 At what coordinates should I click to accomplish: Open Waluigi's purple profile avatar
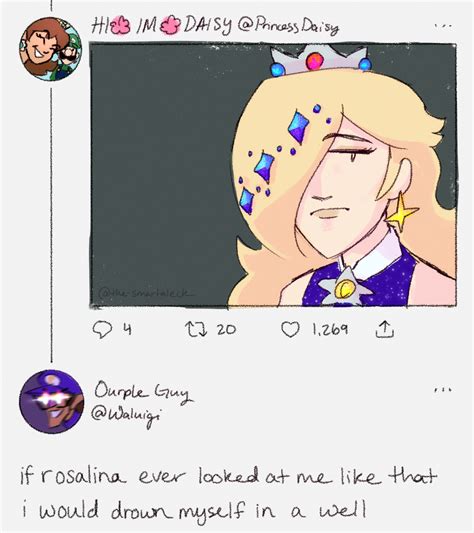[x=51, y=401]
